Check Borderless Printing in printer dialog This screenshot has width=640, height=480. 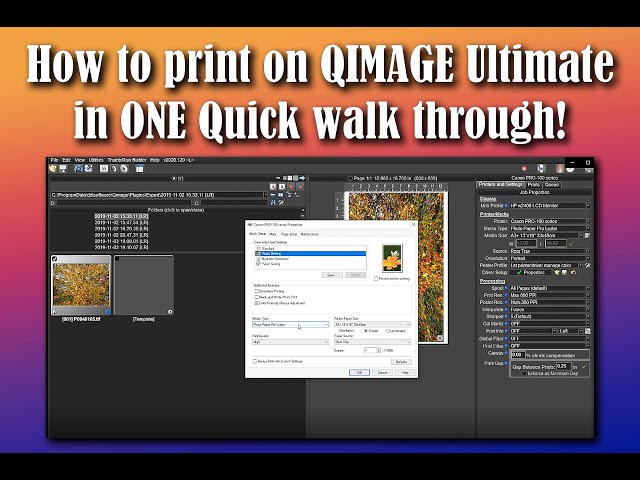click(x=256, y=291)
